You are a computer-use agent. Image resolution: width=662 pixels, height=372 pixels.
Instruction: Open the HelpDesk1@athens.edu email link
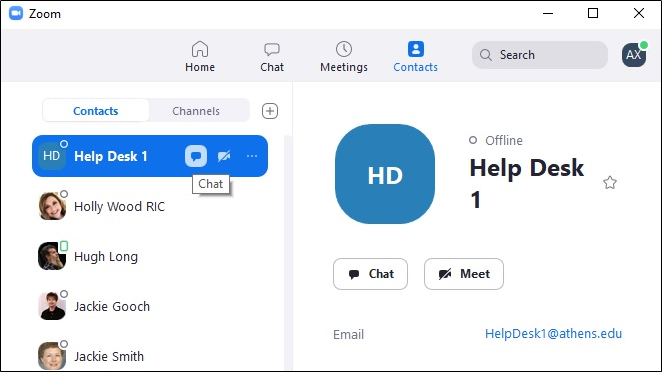click(x=553, y=334)
